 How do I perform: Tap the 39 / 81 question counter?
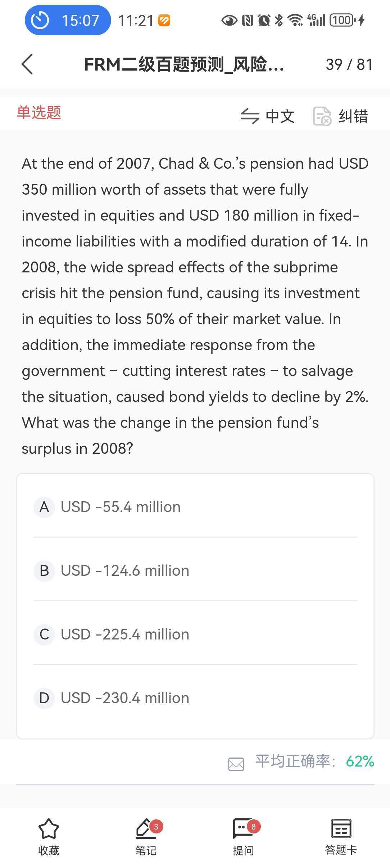(349, 65)
